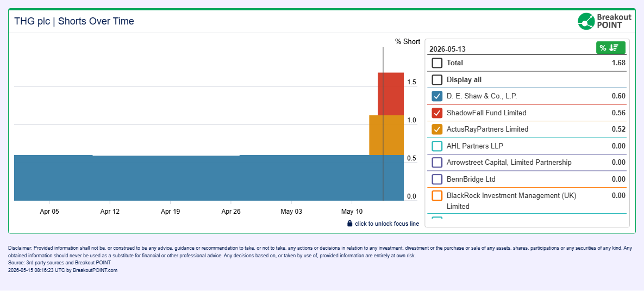Click the Apr 12 axis label
The width and height of the screenshot is (644, 291).
pos(110,212)
